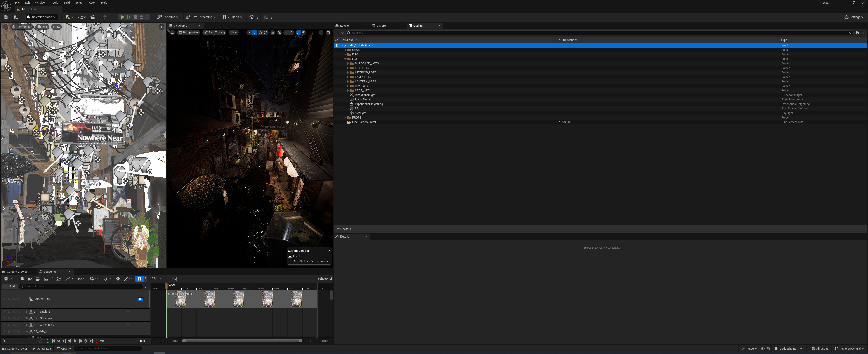Open the File menu
Image resolution: width=868 pixels, height=354 pixels.
point(17,3)
